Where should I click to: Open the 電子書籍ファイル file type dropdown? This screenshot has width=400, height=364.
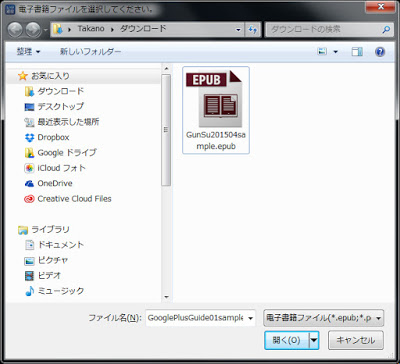[323, 318]
